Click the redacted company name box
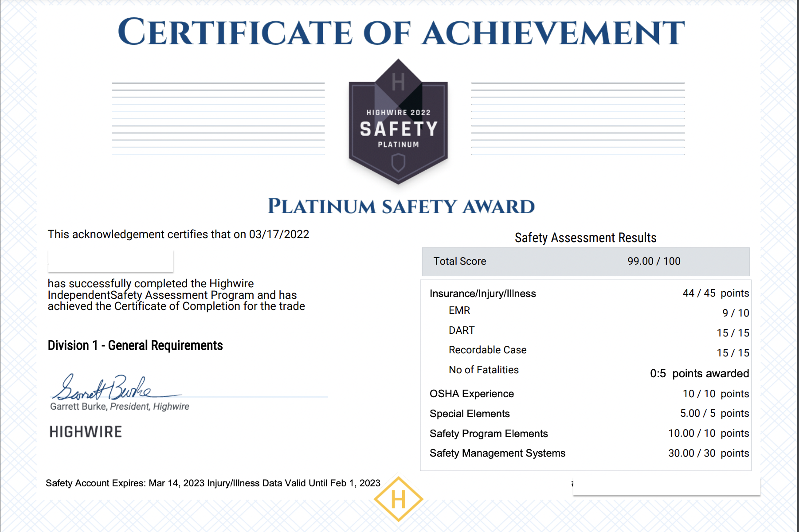This screenshot has width=799, height=532. (111, 261)
